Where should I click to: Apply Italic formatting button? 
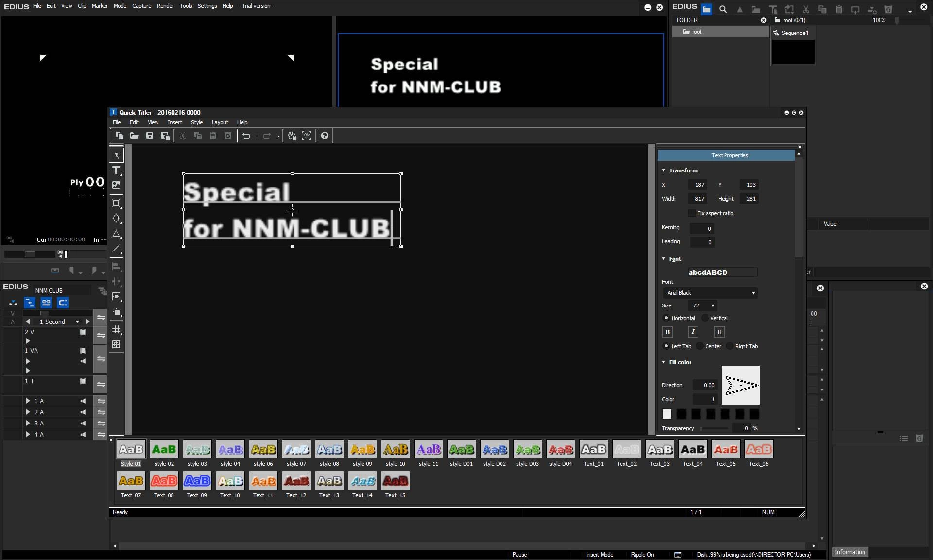[x=693, y=332]
